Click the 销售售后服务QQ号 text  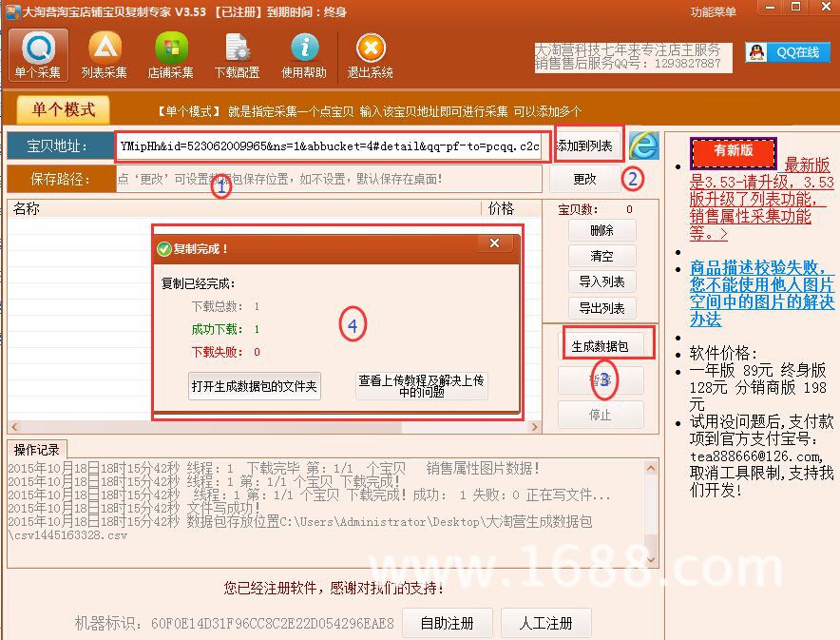click(x=628, y=64)
